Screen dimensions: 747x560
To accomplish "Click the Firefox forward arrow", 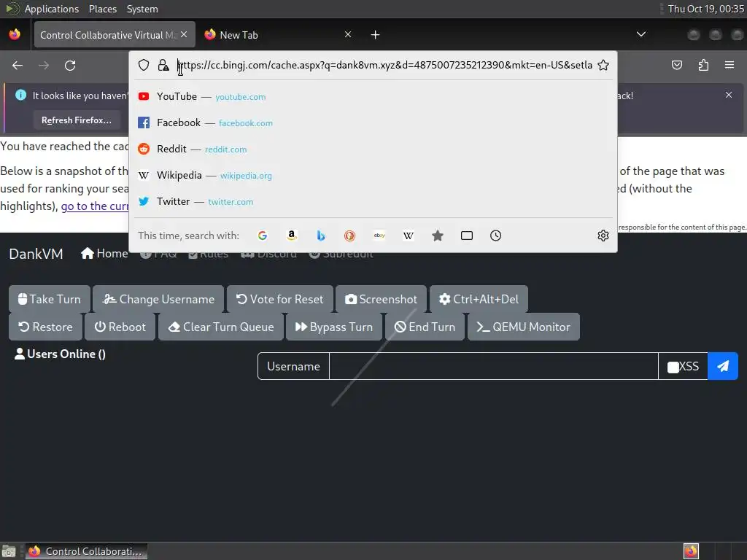I will 43,65.
